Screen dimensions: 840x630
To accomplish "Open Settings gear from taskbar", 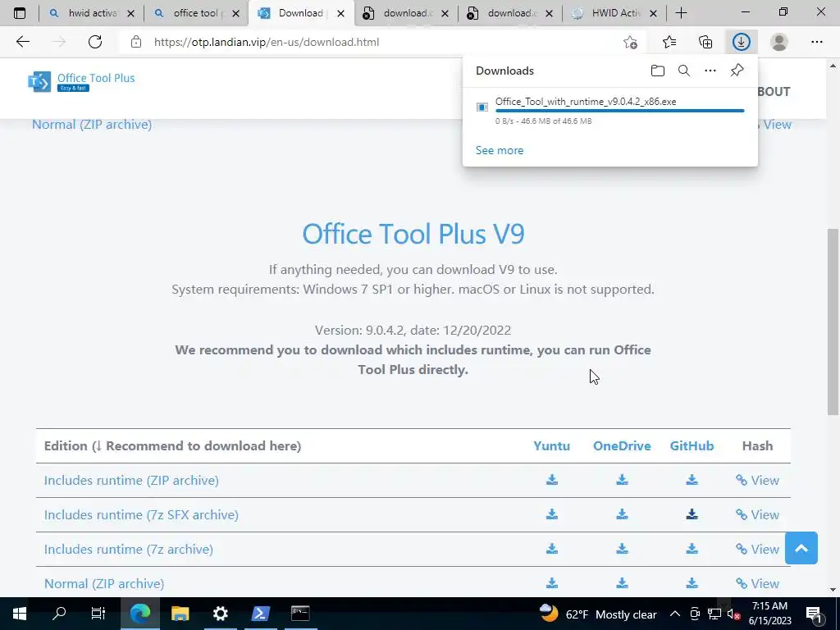I will pos(220,614).
